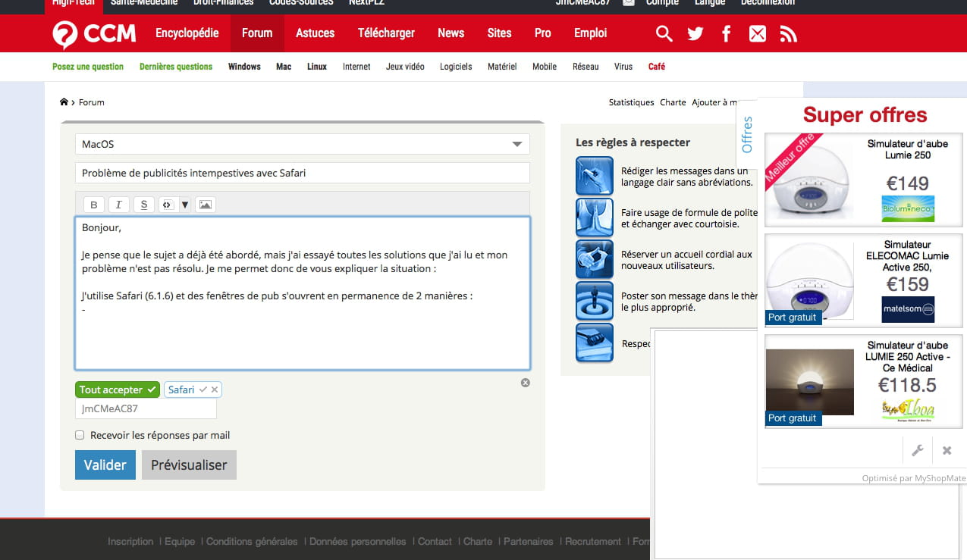
Task: Click the green Tout accepter button
Action: click(x=118, y=389)
